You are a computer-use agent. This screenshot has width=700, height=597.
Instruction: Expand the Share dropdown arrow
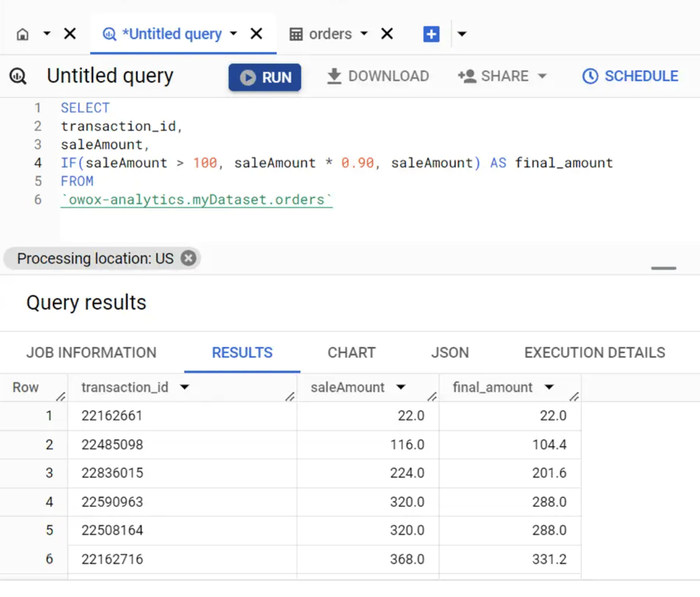tap(542, 76)
